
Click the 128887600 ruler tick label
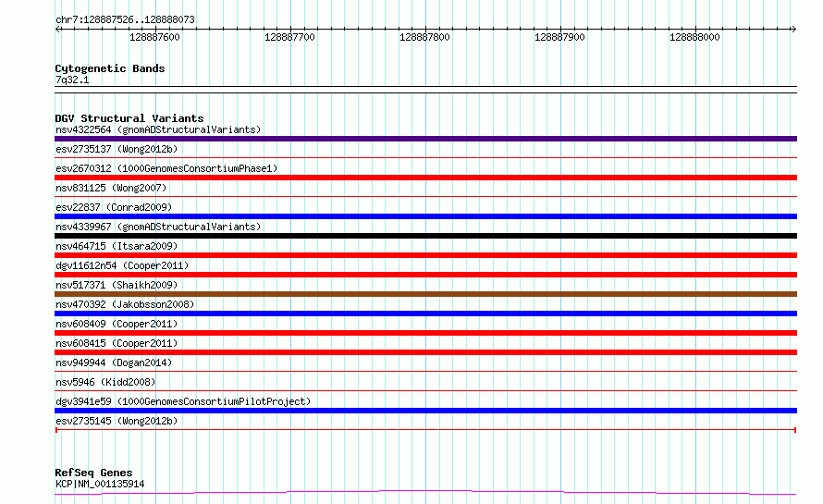click(154, 37)
